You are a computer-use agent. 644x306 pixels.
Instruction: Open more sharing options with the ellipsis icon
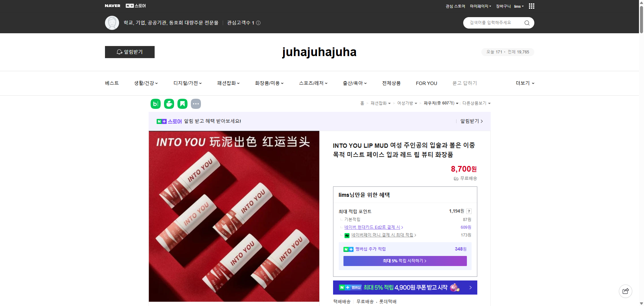196,104
